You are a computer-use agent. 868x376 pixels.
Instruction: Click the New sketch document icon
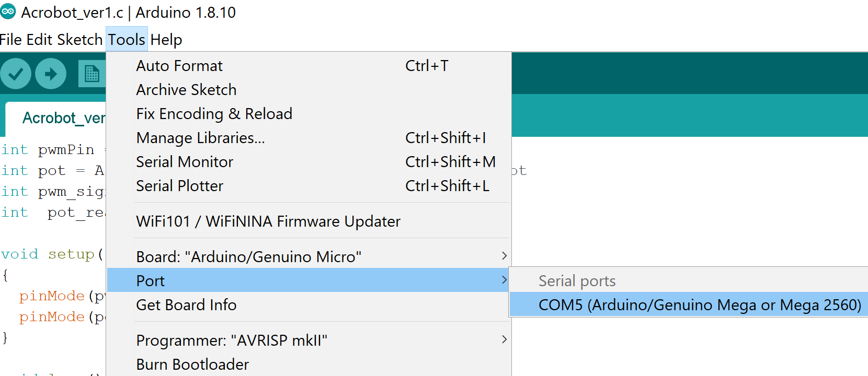click(x=92, y=74)
